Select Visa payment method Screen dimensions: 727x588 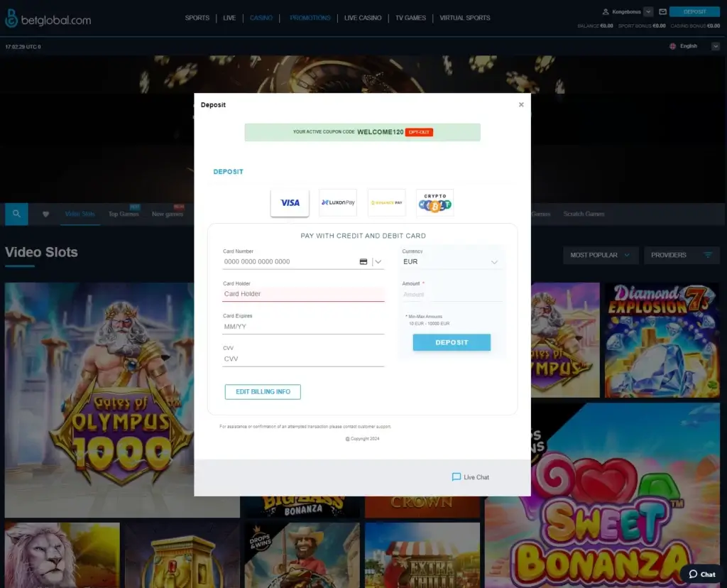(x=290, y=202)
